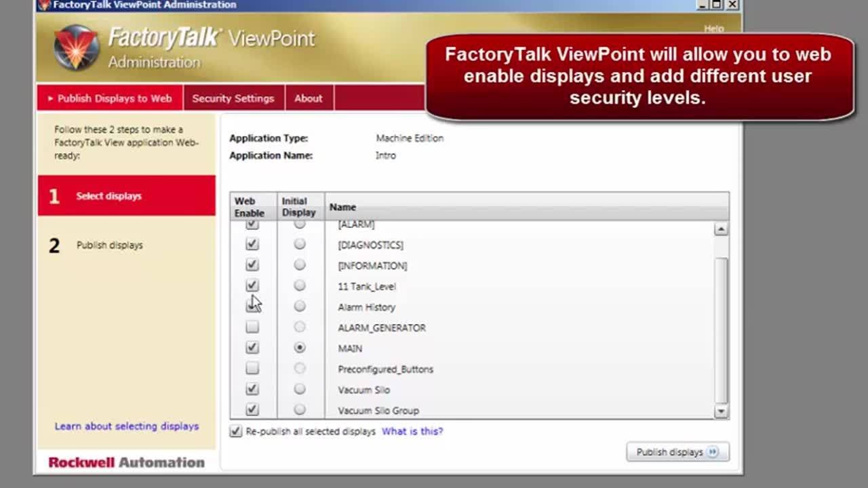Click the FactoryTalk ViewPoint logo icon
Image resolution: width=868 pixels, height=488 pixels.
76,48
